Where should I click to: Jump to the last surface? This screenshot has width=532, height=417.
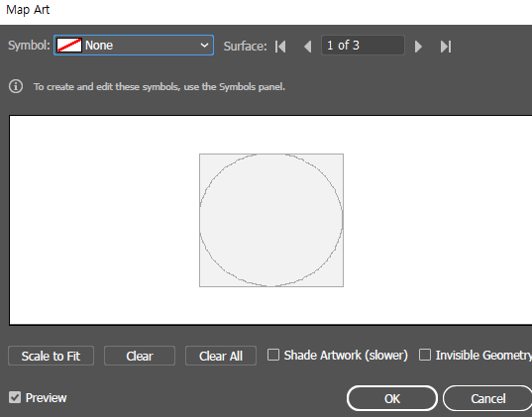point(446,47)
